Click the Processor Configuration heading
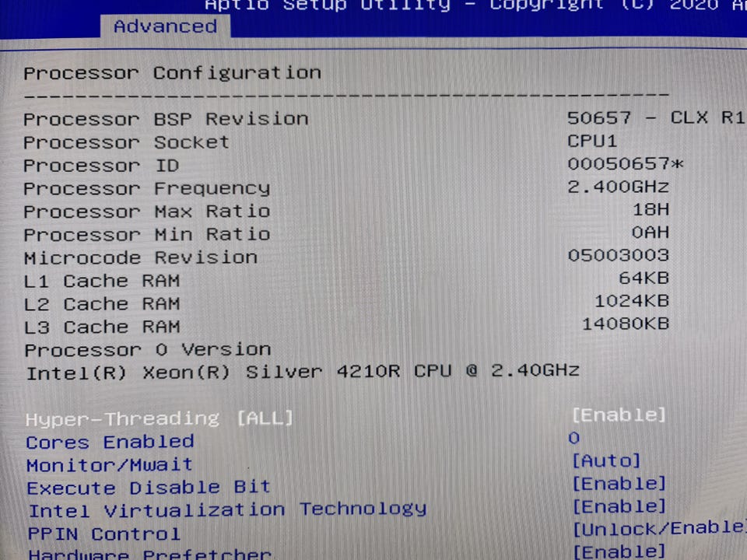747x560 pixels. pos(173,73)
